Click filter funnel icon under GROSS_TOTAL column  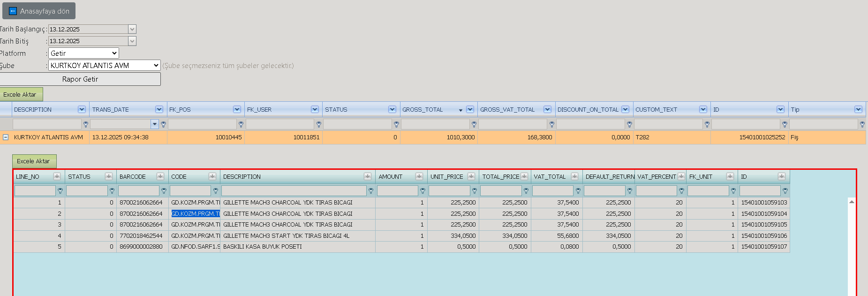point(474,125)
